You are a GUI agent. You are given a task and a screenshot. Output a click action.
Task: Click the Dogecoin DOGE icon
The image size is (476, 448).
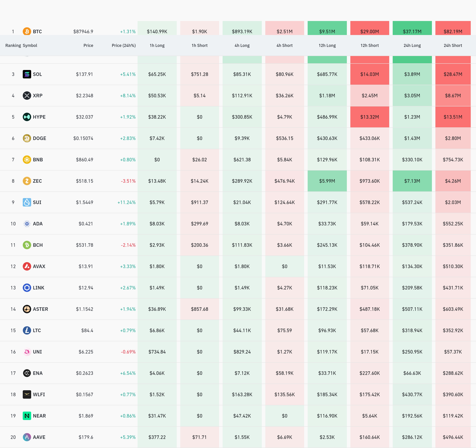[x=27, y=138]
